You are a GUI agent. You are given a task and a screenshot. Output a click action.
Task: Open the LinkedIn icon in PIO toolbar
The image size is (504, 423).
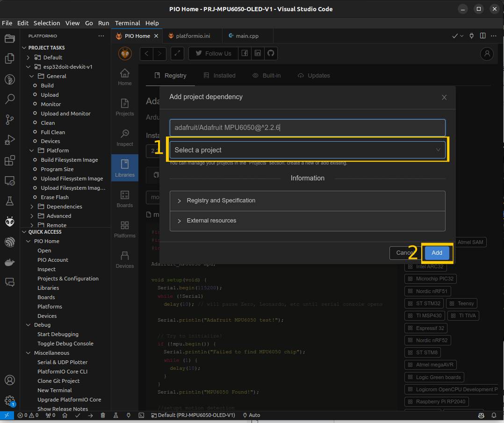pos(258,53)
